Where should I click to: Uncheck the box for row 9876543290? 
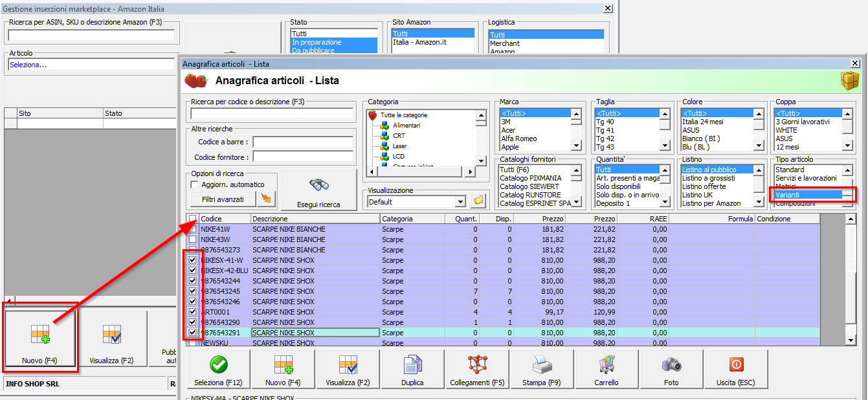192,322
